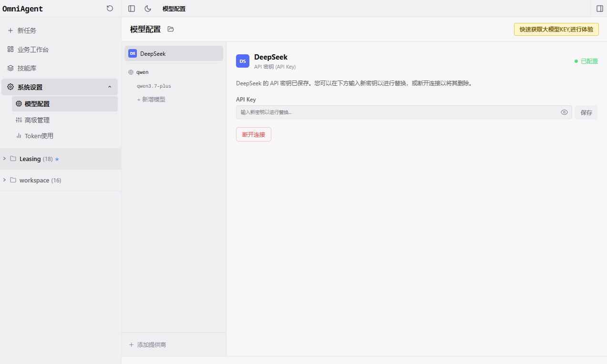607x364 pixels.
Task: Expand the workspace folder
Action: (x=5, y=180)
